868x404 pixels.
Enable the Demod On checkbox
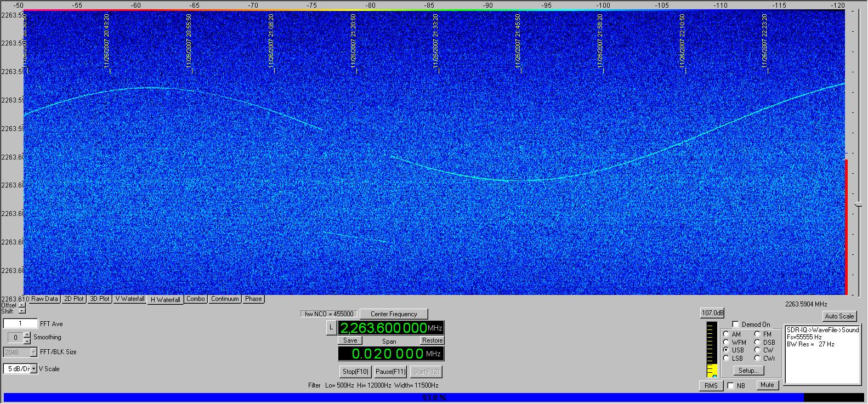pyautogui.click(x=736, y=325)
